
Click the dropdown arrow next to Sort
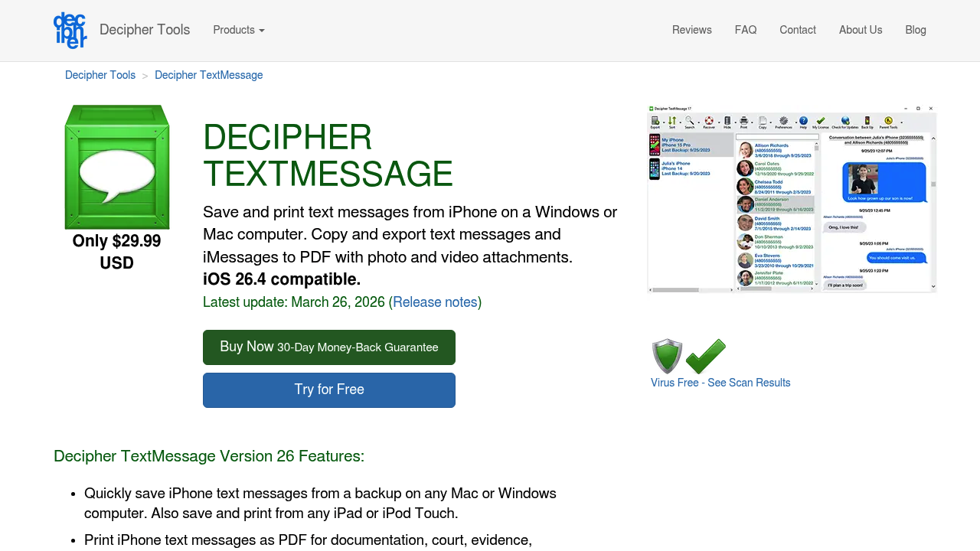click(681, 121)
